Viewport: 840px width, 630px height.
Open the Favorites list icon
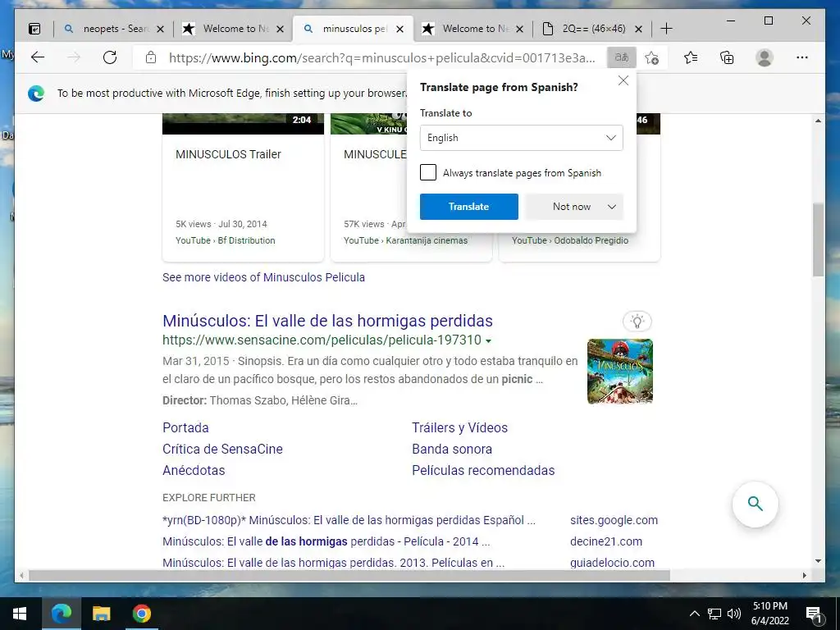pyautogui.click(x=691, y=57)
